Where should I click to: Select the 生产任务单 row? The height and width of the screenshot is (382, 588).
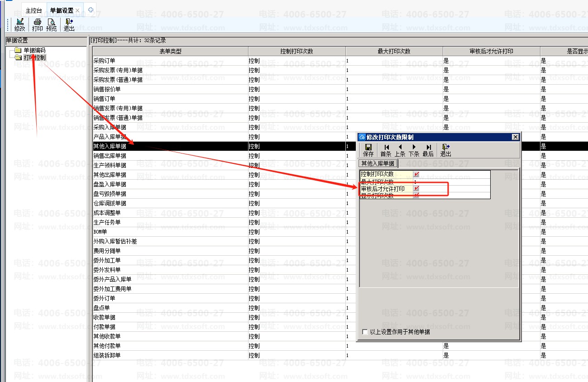tap(340, 222)
